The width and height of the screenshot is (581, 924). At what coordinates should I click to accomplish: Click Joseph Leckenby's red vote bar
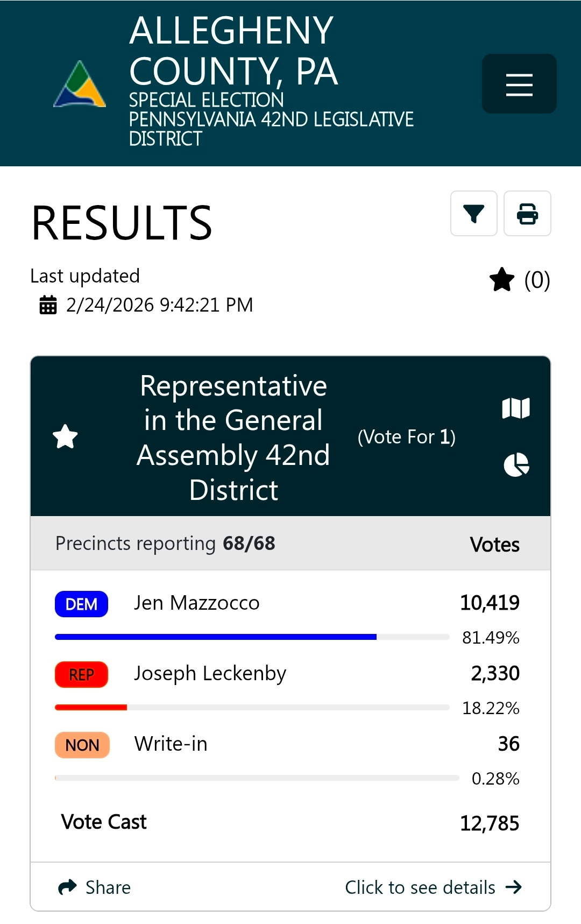(x=91, y=708)
